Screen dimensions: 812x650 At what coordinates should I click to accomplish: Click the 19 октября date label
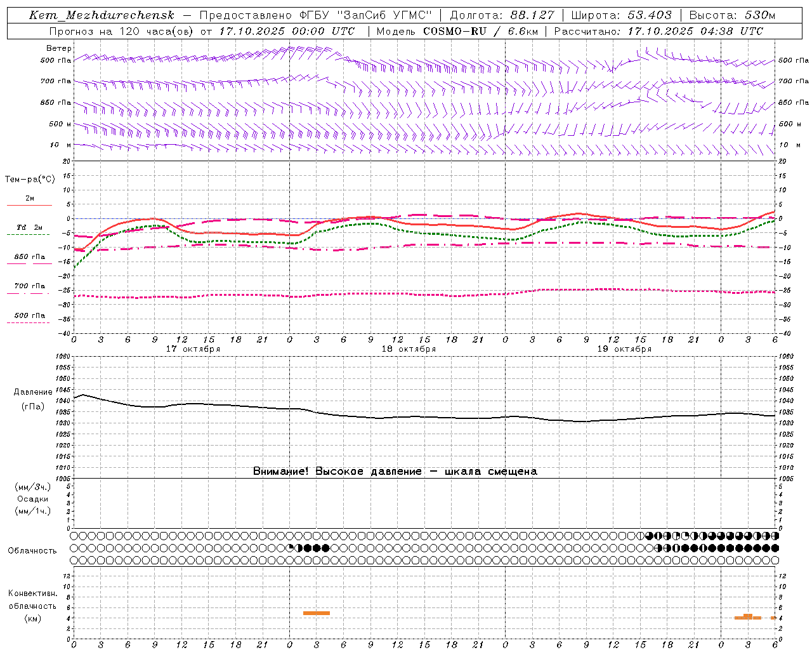pyautogui.click(x=624, y=349)
